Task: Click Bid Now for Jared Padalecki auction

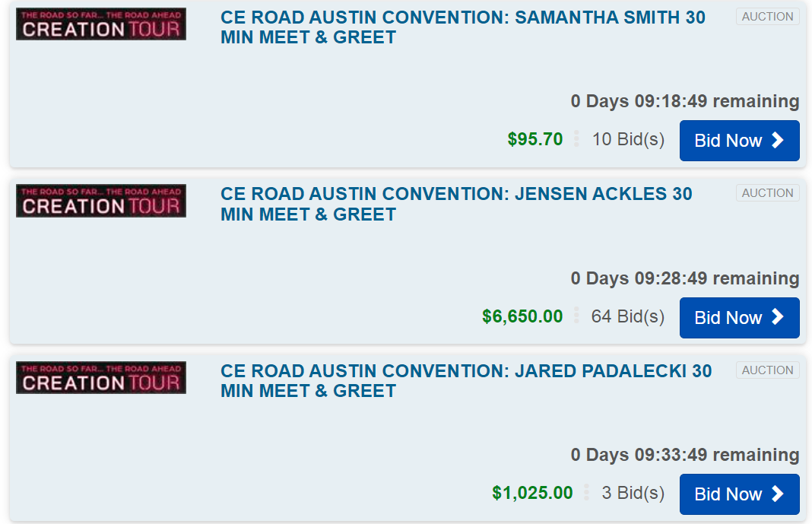Action: 739,494
